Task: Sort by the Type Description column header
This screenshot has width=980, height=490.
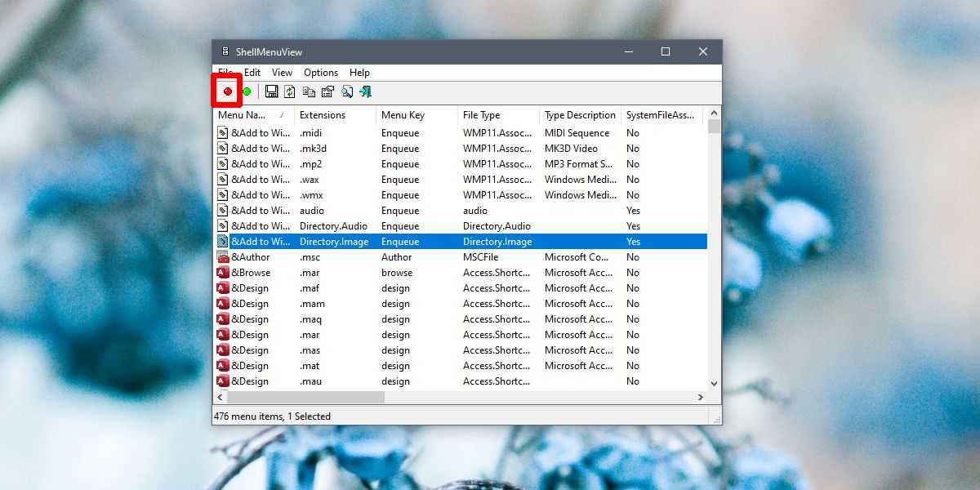Action: coord(580,115)
